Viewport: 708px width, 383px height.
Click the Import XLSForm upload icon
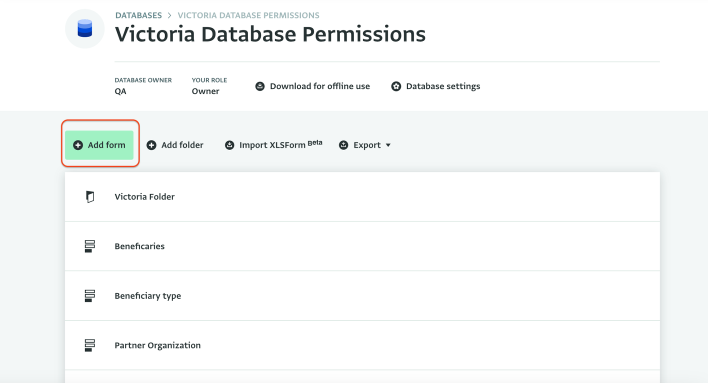[229, 145]
